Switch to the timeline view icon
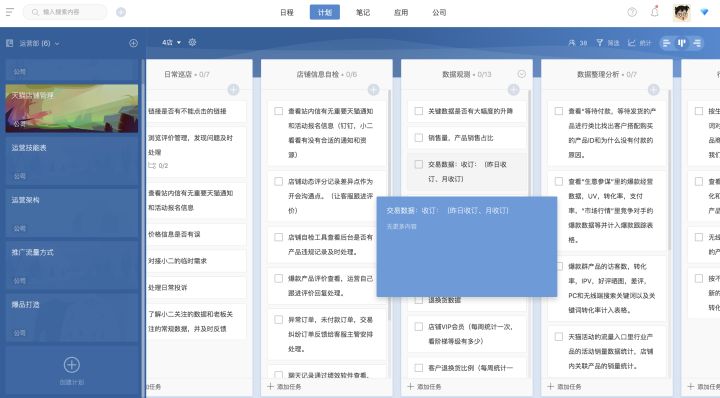The height and width of the screenshot is (398, 720). [697, 43]
